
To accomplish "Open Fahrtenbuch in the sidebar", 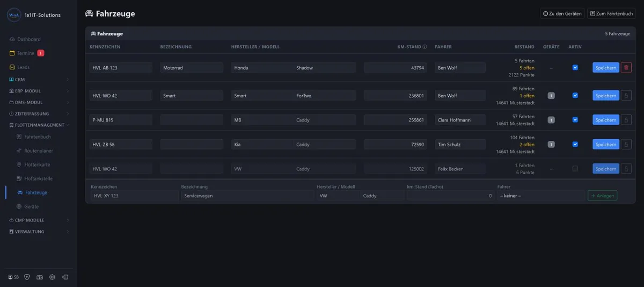I will coord(38,137).
